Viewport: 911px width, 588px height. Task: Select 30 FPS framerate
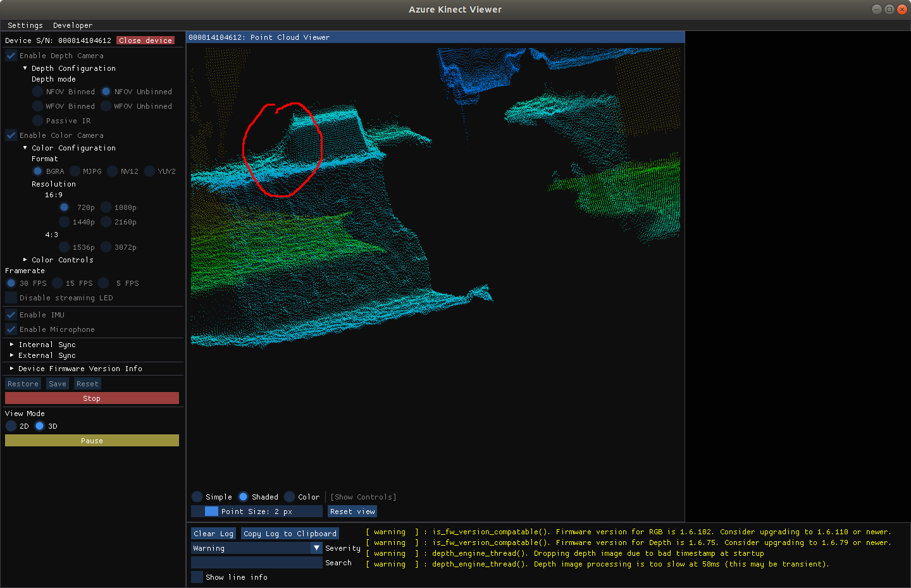click(x=11, y=283)
